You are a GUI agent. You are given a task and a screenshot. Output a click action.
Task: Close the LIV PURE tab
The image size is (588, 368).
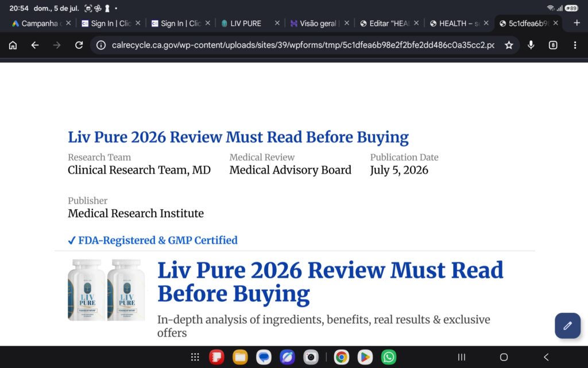(277, 23)
